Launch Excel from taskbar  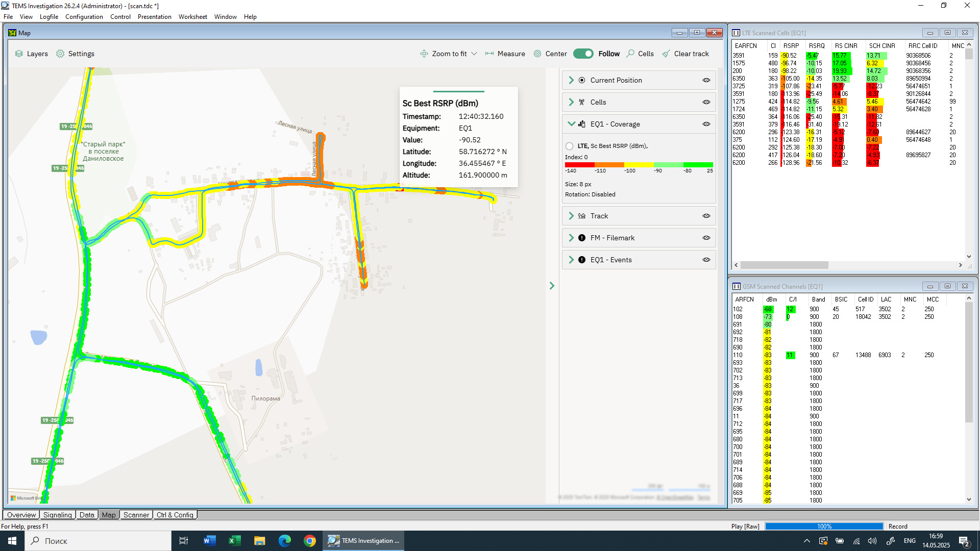point(234,541)
